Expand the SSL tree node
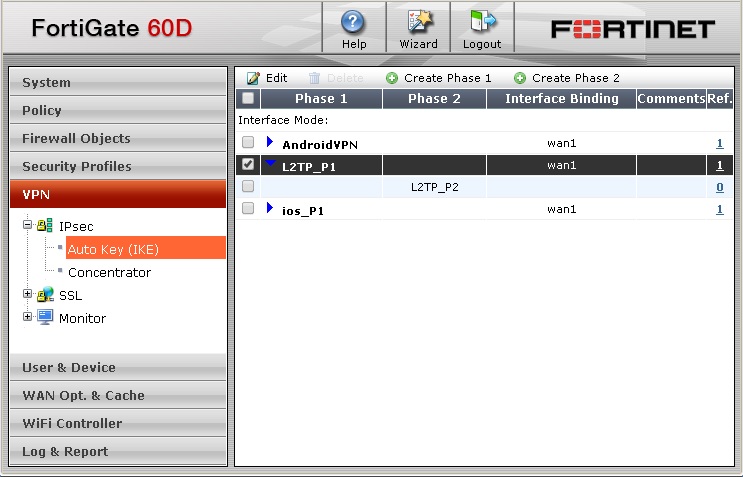Screen dimensions: 743x477 [27, 294]
